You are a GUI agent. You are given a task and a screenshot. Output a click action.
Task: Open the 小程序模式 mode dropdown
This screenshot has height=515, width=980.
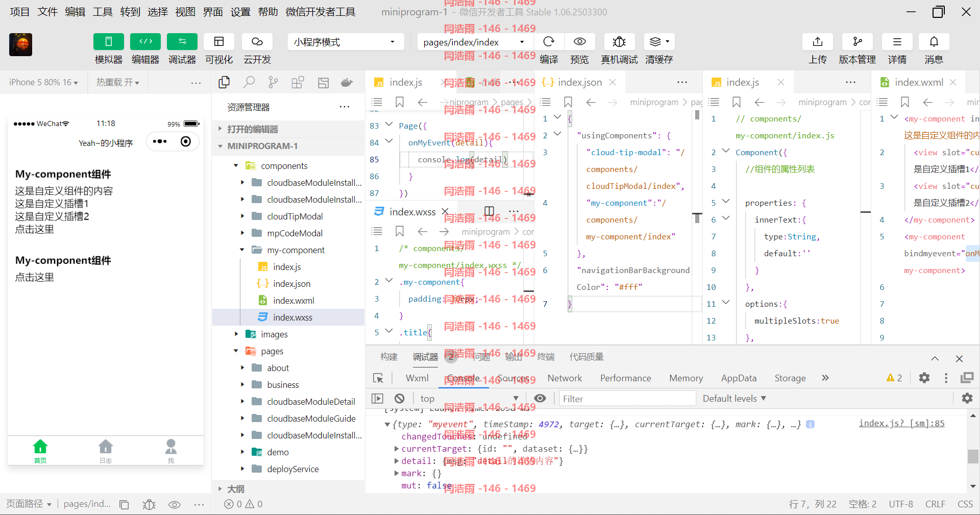[346, 42]
